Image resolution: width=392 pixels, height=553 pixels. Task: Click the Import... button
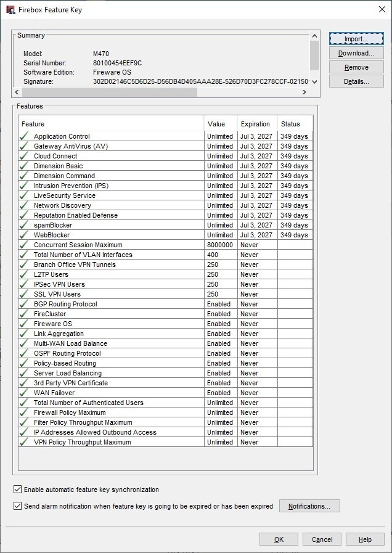(x=356, y=39)
